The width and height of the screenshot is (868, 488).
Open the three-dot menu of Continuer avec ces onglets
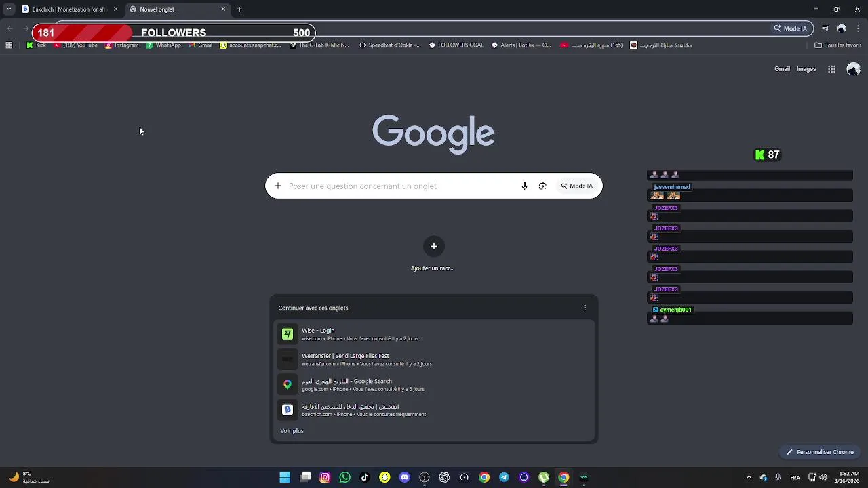[585, 308]
